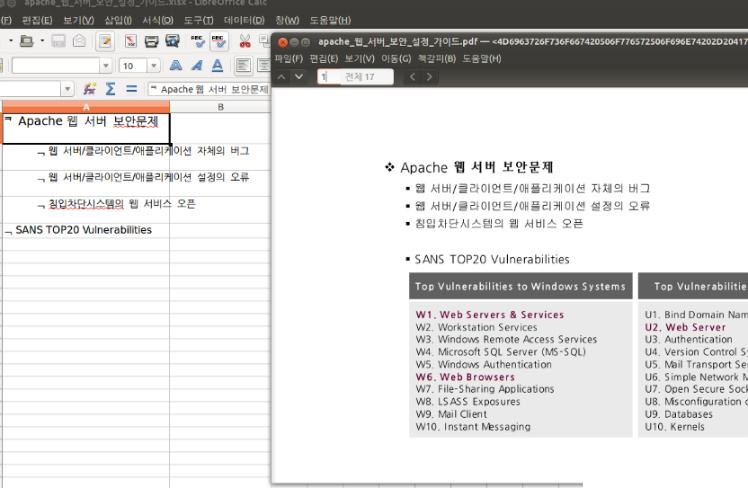Click the Cut scissors icon
This screenshot has height=488, width=748.
[245, 42]
